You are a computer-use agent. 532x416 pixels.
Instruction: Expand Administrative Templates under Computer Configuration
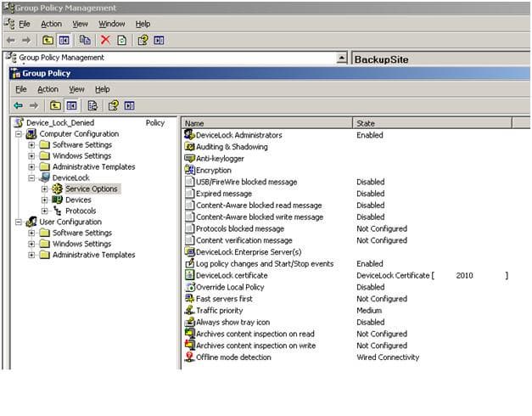pos(31,166)
